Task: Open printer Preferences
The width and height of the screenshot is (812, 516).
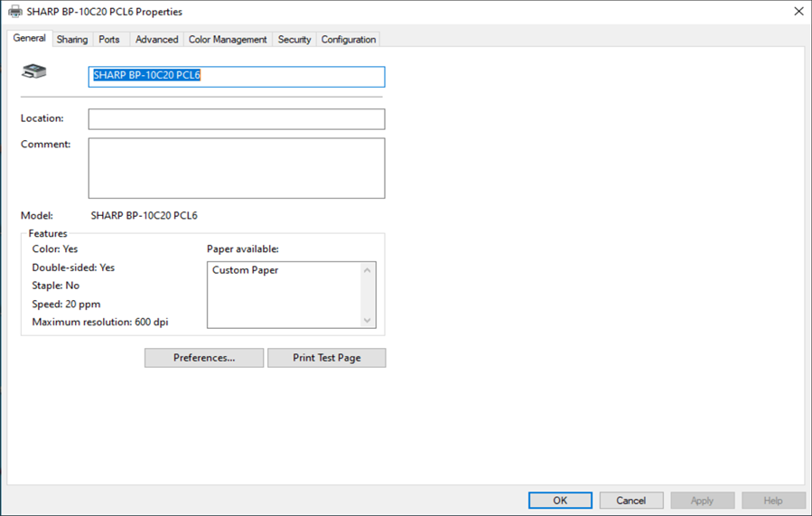Action: pyautogui.click(x=204, y=358)
